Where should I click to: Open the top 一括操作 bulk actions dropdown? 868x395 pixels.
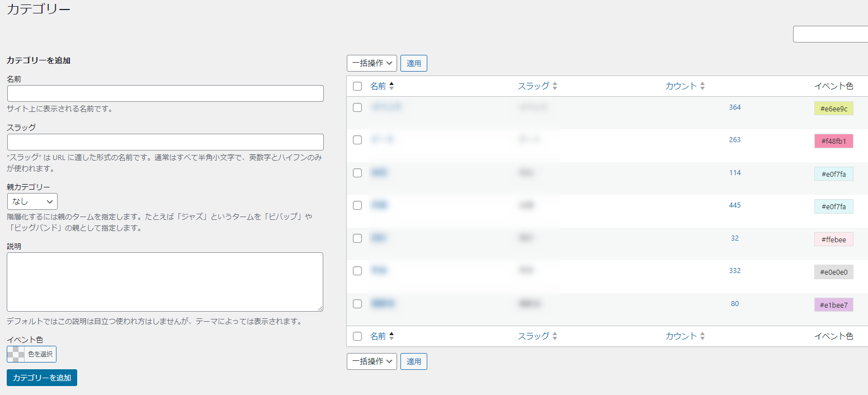tap(372, 63)
